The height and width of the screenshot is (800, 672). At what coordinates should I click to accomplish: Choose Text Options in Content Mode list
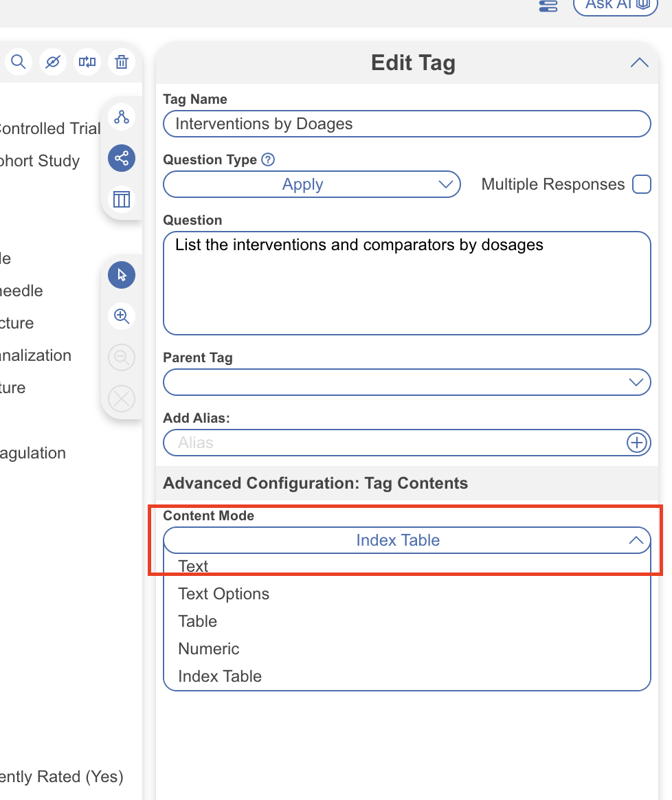point(223,594)
